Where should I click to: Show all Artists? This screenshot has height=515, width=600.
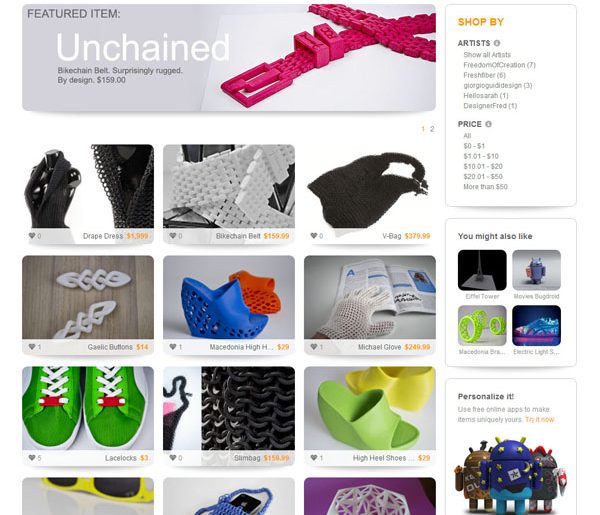[x=487, y=55]
